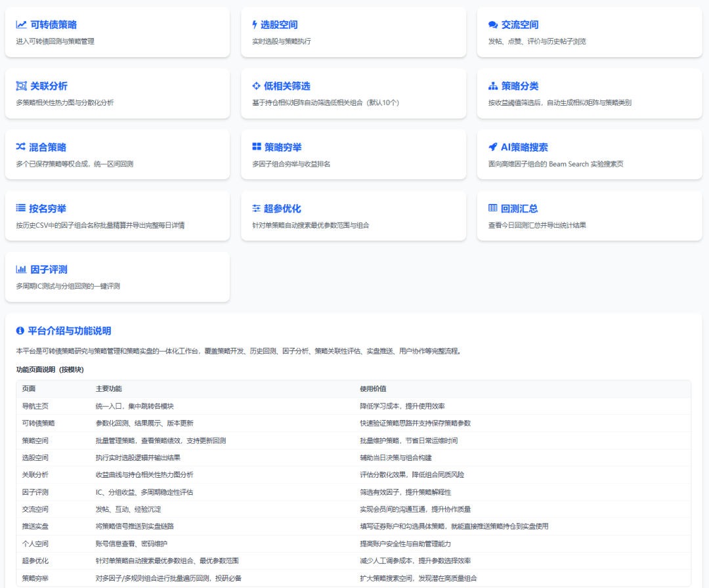The width and height of the screenshot is (709, 588).
Task: Select the 选股空间 cell in the table
Action: click(35, 457)
